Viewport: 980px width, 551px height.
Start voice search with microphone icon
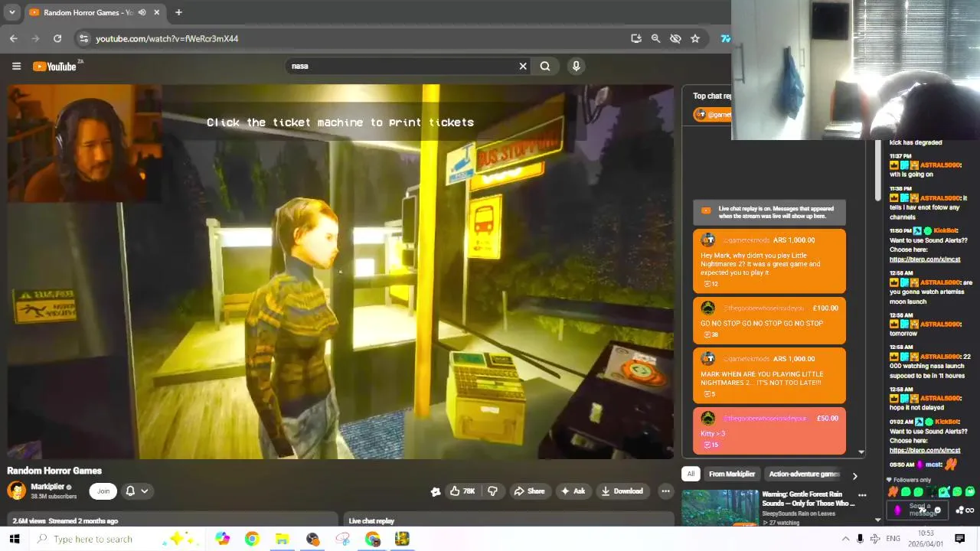[x=577, y=66]
